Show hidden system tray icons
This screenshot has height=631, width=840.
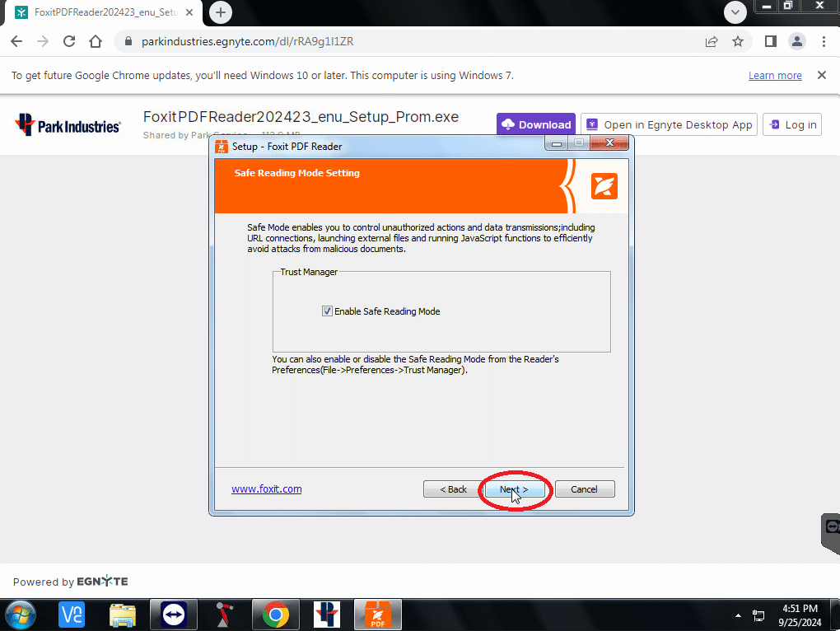tap(738, 615)
